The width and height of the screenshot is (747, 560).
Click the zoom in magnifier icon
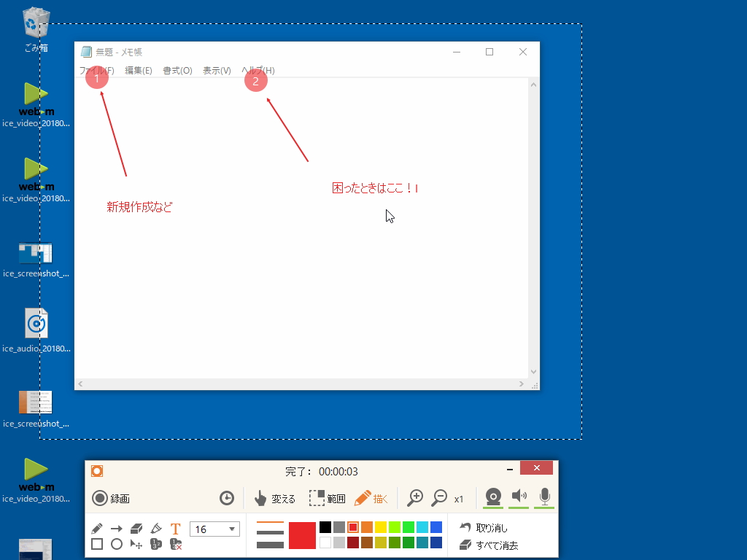coord(415,498)
